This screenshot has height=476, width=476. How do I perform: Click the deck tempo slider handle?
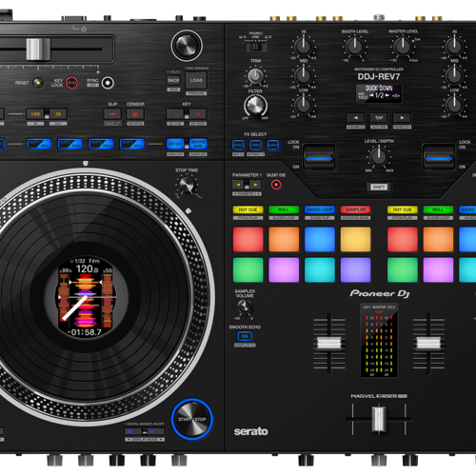point(38,50)
